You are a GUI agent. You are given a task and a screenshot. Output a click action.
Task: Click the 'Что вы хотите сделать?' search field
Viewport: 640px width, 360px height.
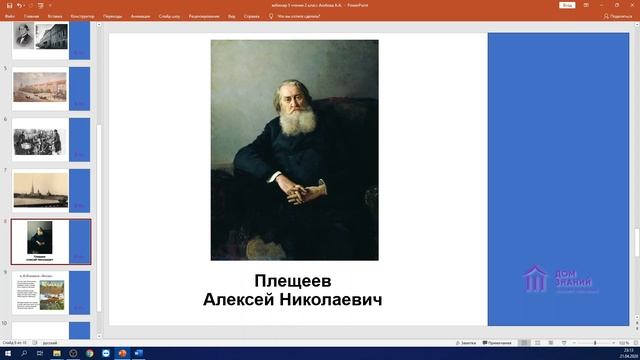coord(299,16)
